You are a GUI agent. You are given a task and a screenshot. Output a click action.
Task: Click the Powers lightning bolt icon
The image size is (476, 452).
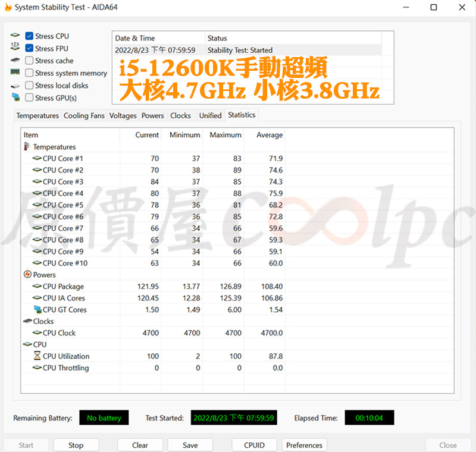(27, 274)
